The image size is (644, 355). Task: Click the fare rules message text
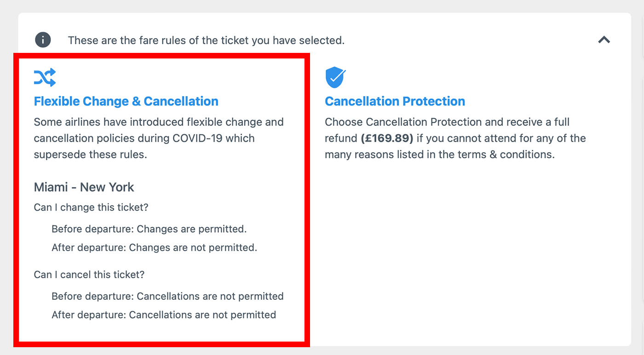coord(207,40)
